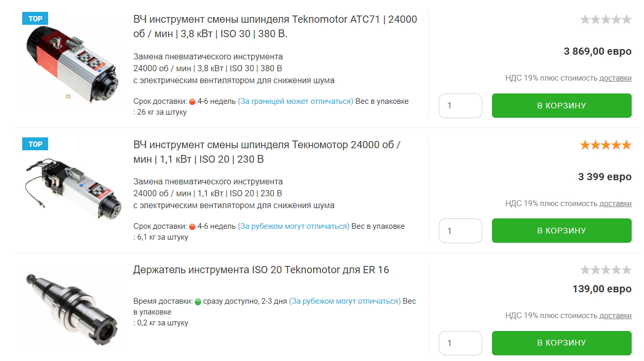Click 'доставки' link under 139,00 евро price

click(x=615, y=316)
